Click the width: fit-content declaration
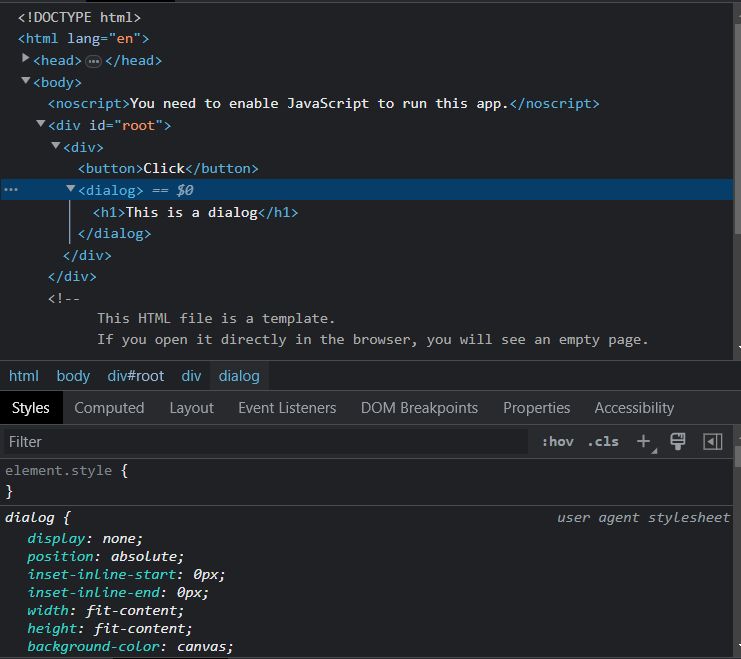 point(105,610)
